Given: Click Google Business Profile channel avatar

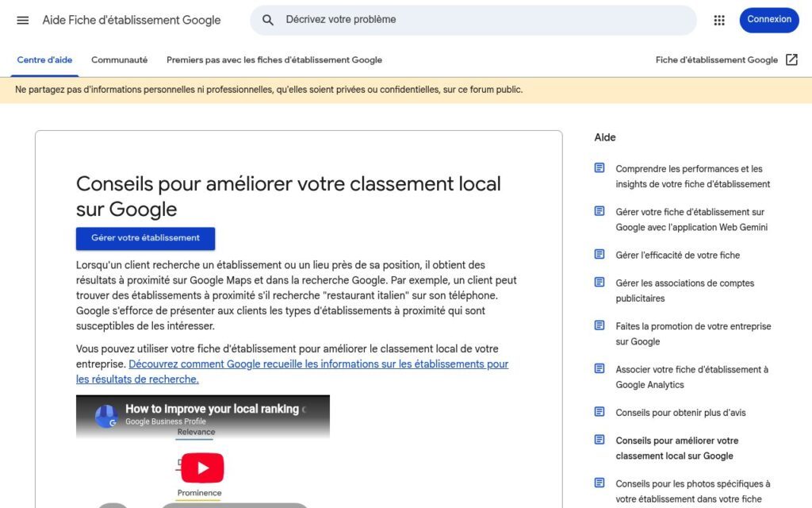Looking at the screenshot, I should coord(106,416).
